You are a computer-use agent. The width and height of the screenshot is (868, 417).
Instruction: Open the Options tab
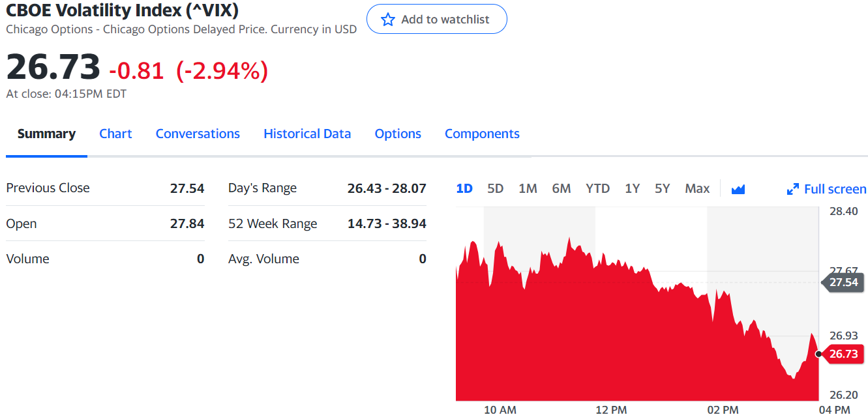pos(398,134)
